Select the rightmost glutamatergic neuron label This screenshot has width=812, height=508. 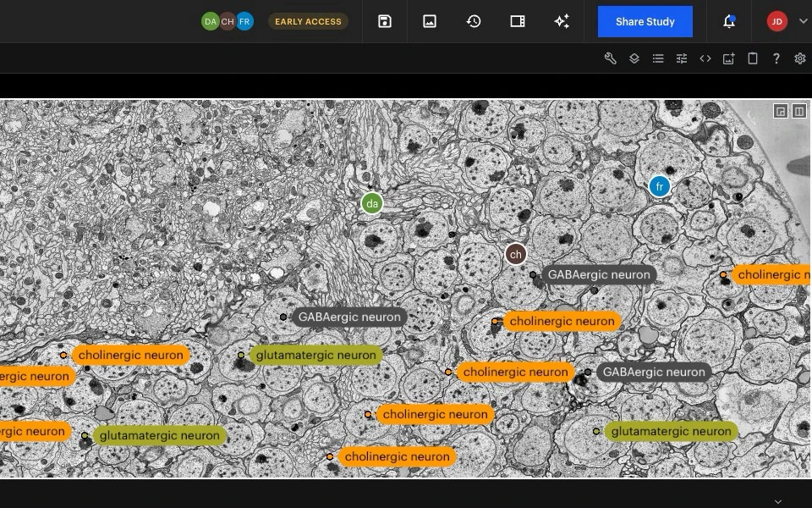click(671, 431)
